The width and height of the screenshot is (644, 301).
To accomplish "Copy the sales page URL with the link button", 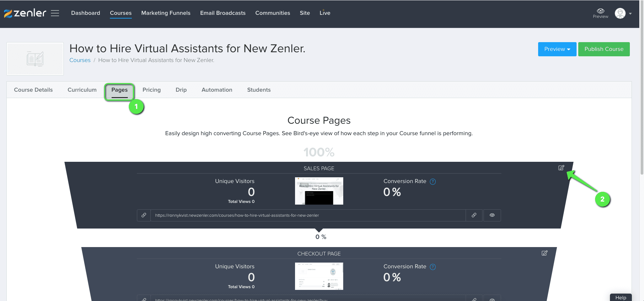I will tap(474, 215).
